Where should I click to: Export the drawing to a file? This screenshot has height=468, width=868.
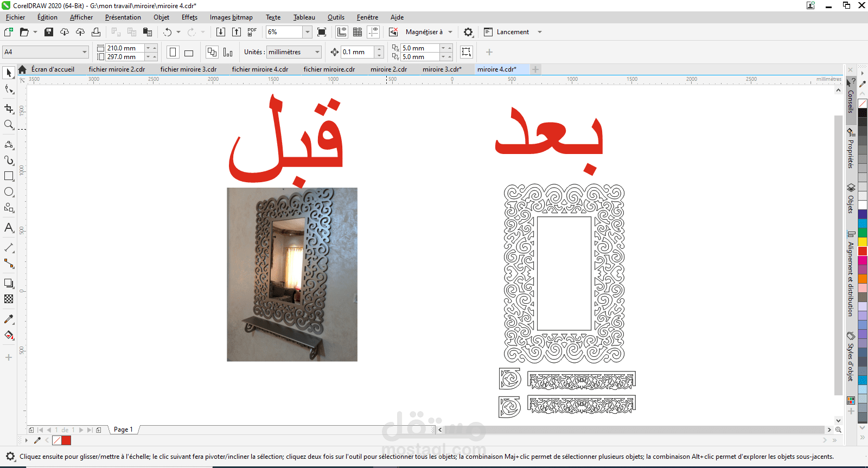click(x=237, y=32)
